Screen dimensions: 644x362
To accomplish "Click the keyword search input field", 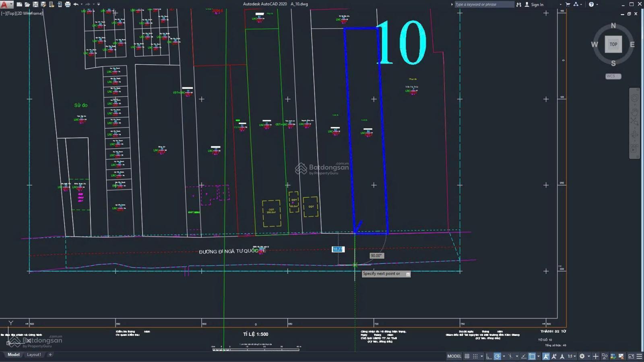I will (483, 4).
